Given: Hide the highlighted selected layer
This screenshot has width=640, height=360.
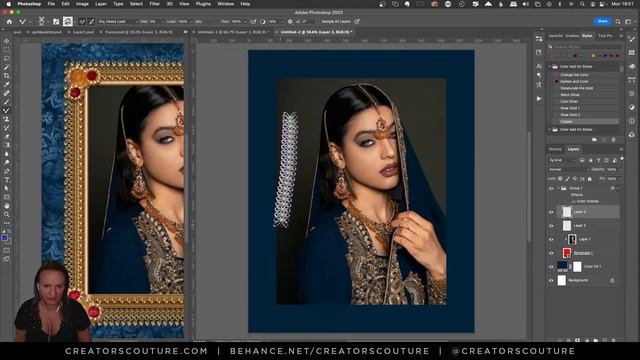Looking at the screenshot, I should pyautogui.click(x=551, y=212).
